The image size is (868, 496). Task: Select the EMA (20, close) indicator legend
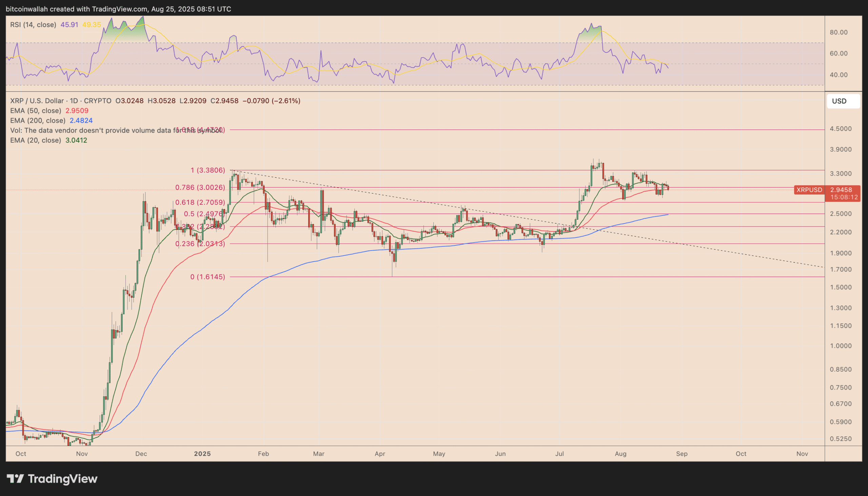click(x=35, y=140)
